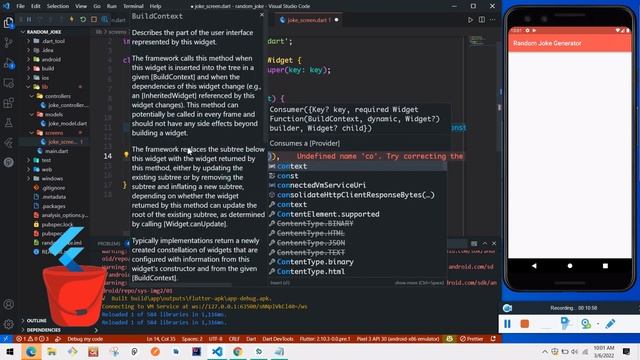Viewport: 640px width, 360px height.
Task: Open the Manage gear in activity bar
Action: (x=8, y=324)
